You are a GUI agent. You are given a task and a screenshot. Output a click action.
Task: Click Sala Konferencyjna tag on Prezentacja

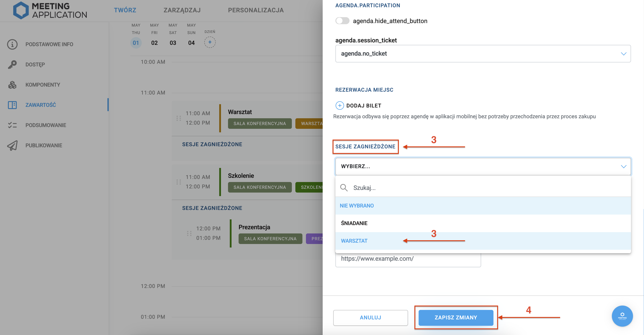[x=270, y=239]
